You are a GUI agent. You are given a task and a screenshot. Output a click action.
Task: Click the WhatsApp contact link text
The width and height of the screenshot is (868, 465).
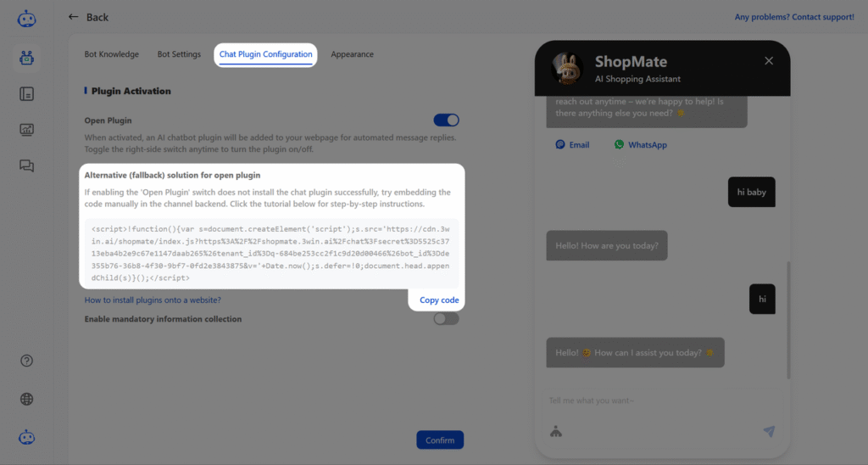tap(647, 144)
